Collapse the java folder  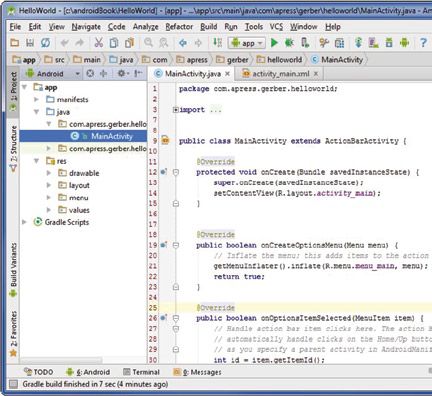pos(37,112)
